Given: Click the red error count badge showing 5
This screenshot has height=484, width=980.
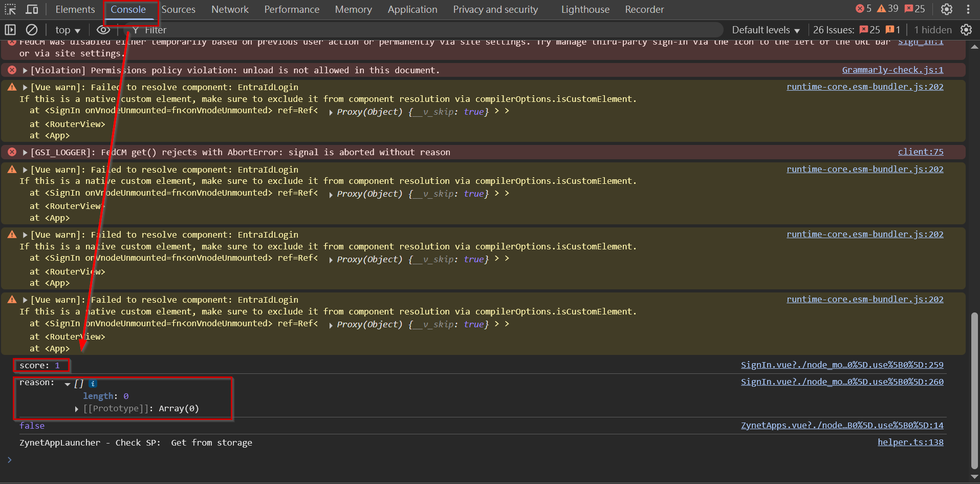Looking at the screenshot, I should pos(863,9).
